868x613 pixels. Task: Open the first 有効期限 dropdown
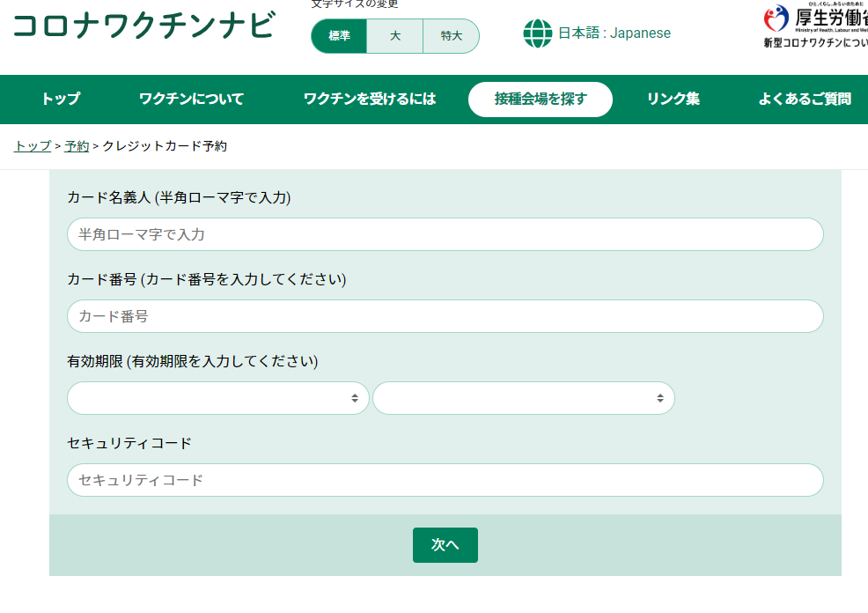coord(217,398)
